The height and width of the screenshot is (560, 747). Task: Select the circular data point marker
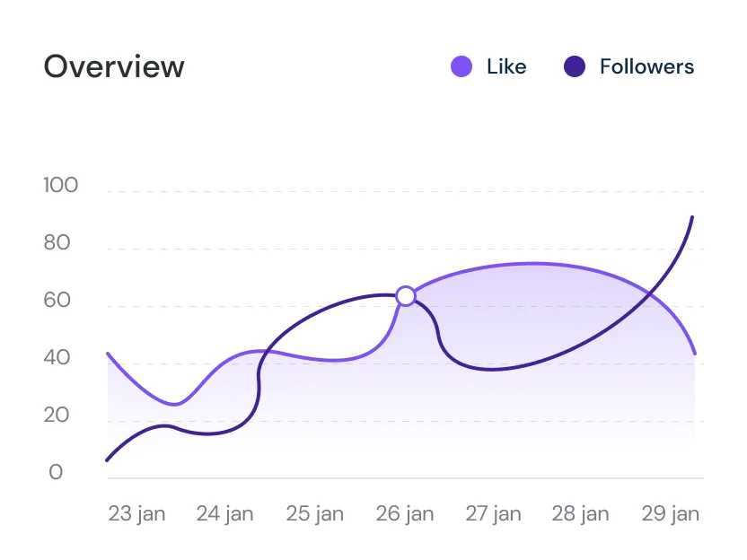pos(406,295)
